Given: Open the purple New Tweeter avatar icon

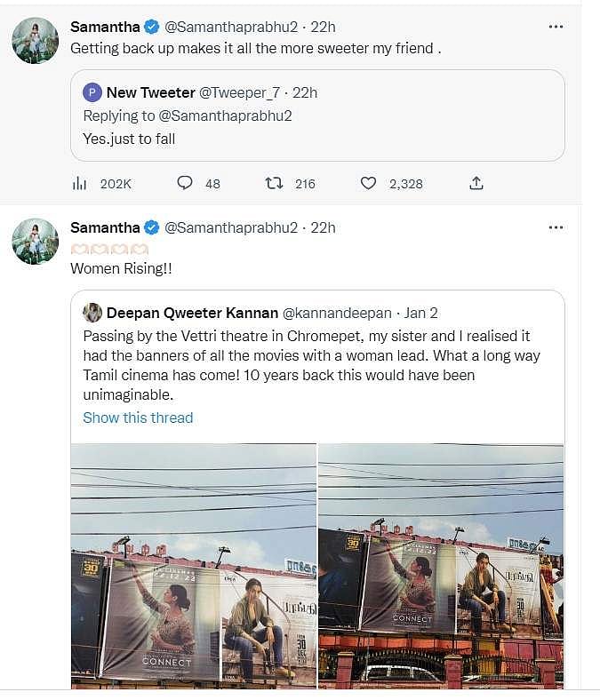Looking at the screenshot, I should [92, 92].
